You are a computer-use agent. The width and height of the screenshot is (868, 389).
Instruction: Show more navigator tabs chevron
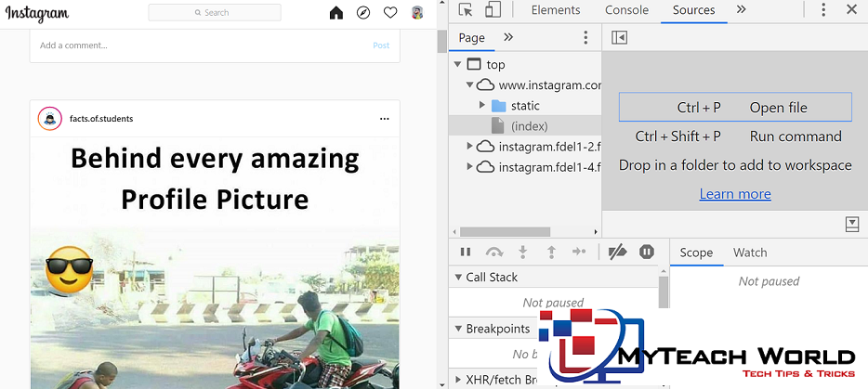coord(508,37)
